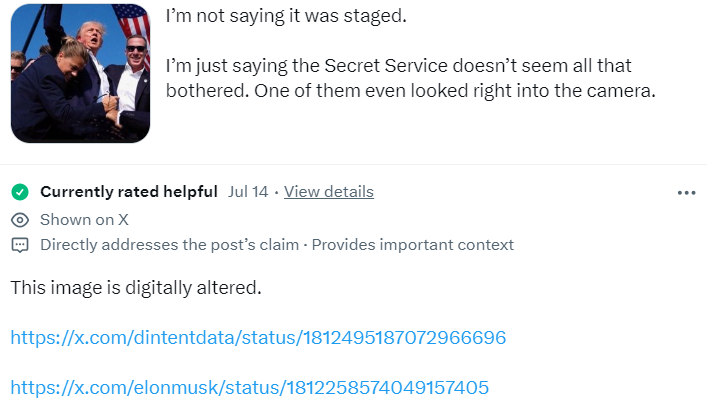
Task: Click the Currently rated helpful label
Action: coord(129,192)
